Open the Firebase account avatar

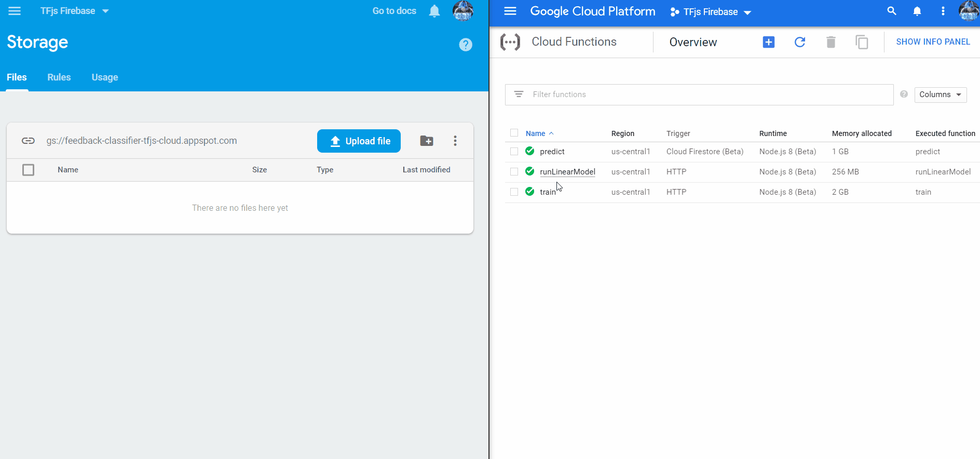463,11
